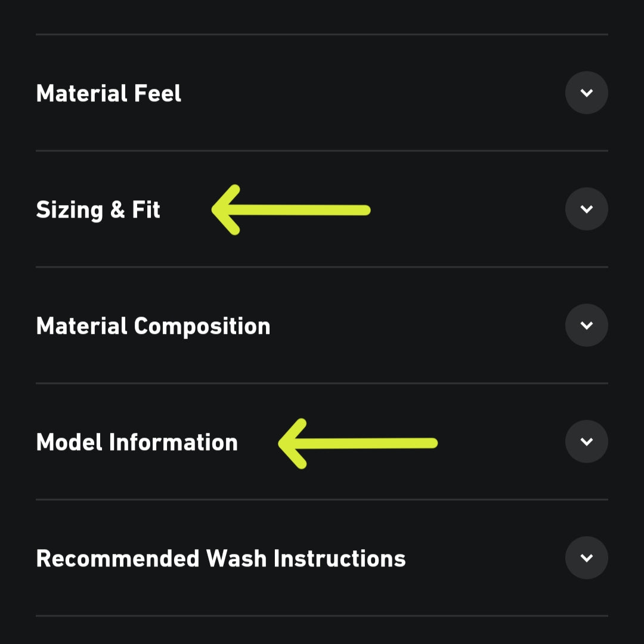Click the divider below Recommended Wash Instructions

pos(322,615)
